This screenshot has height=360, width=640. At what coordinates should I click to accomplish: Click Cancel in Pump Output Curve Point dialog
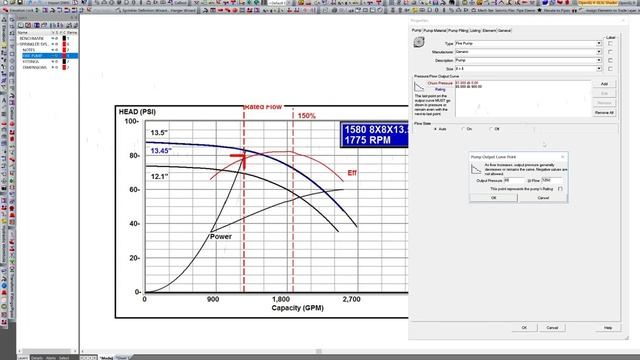tap(543, 198)
